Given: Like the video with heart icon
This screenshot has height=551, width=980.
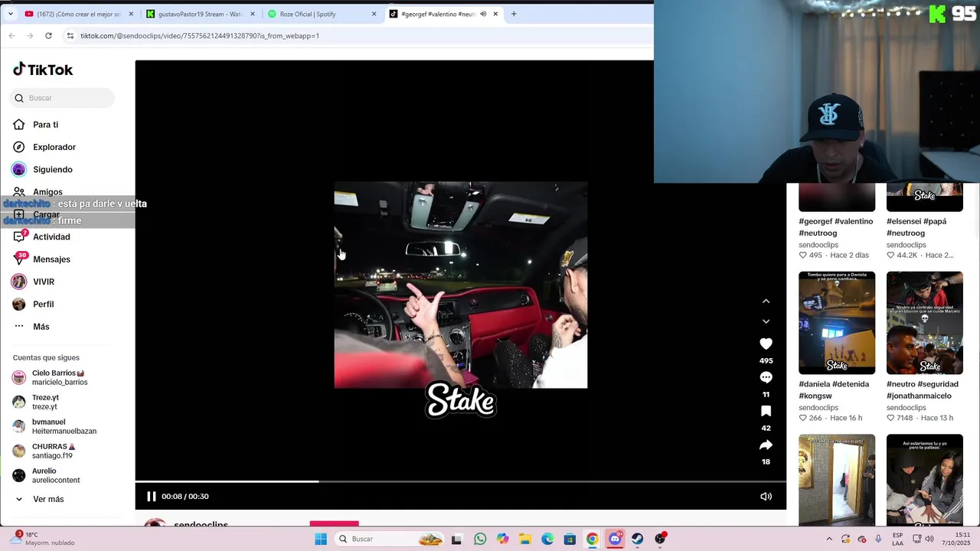Looking at the screenshot, I should pyautogui.click(x=766, y=344).
